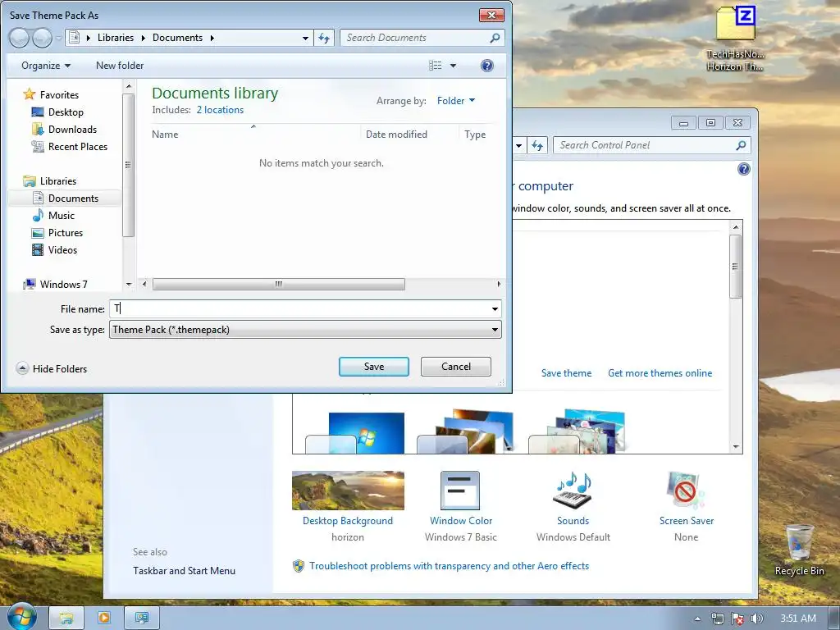
Task: Click the network tray icon
Action: pos(718,619)
